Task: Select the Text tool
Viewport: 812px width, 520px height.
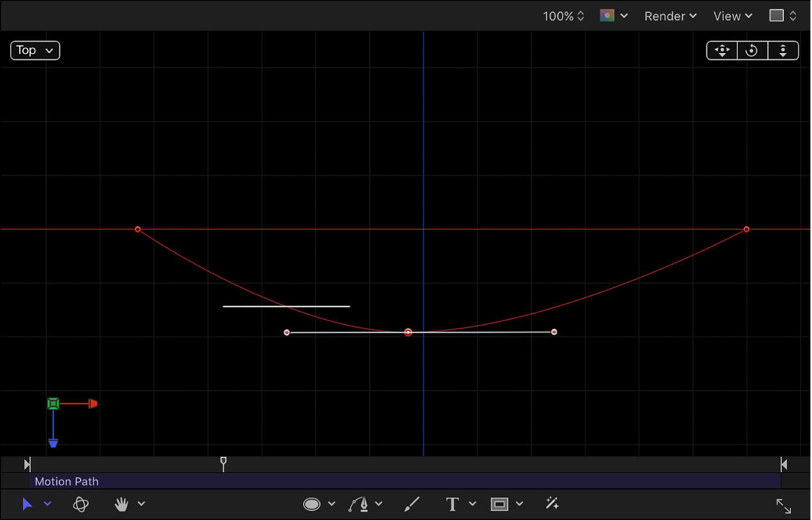Action: point(451,504)
